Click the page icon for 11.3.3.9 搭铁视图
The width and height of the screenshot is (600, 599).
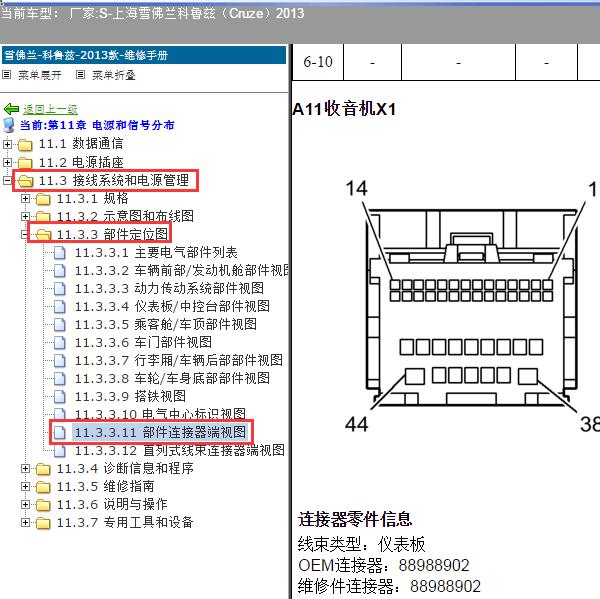coord(59,397)
